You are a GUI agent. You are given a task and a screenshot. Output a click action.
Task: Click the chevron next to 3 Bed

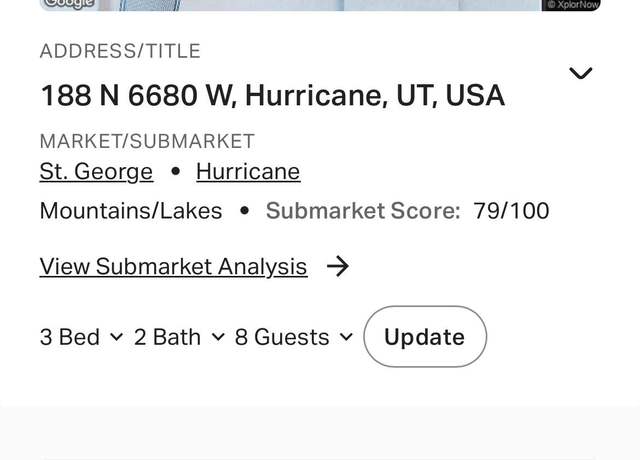(x=116, y=337)
